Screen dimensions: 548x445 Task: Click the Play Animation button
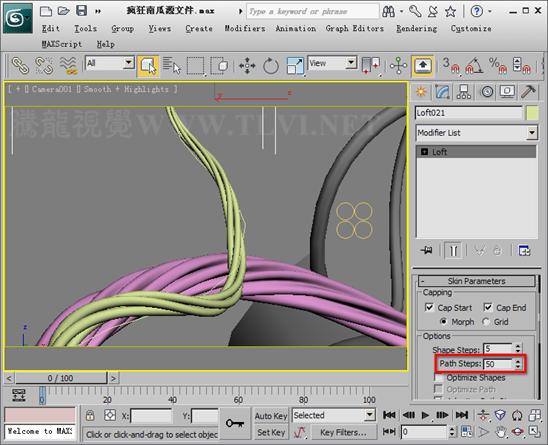[425, 415]
